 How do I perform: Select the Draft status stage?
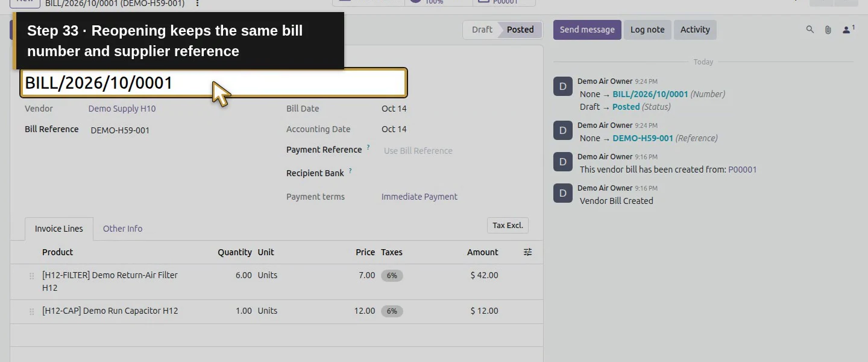482,30
